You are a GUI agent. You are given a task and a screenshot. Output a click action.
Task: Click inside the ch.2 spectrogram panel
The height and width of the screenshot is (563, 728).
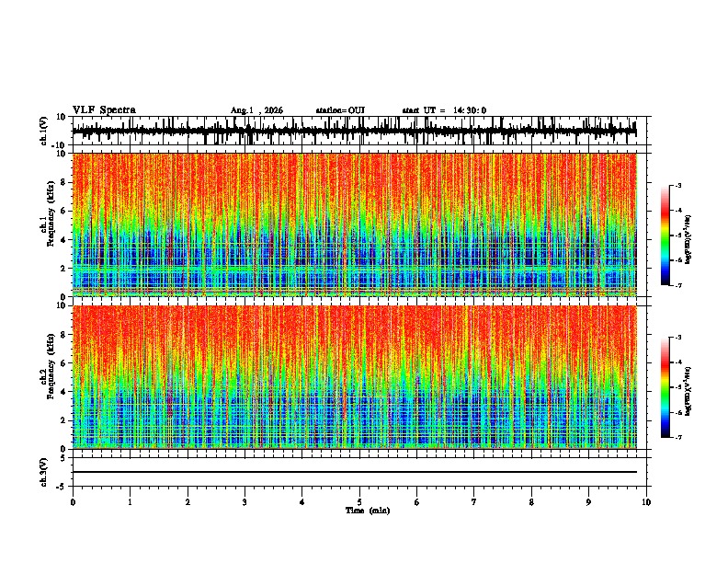[x=354, y=377]
